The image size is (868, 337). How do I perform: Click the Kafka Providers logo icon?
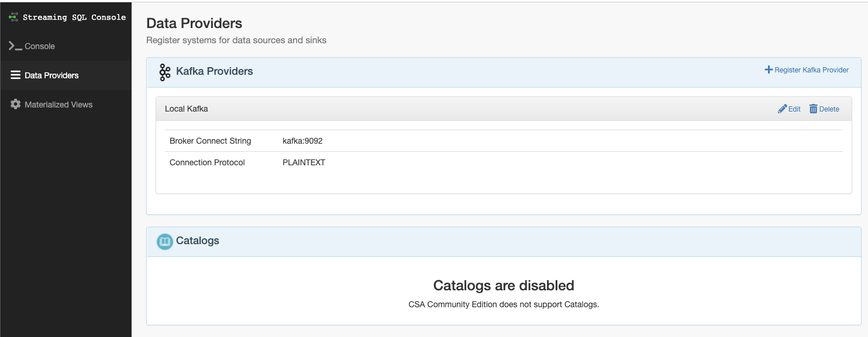coord(165,72)
